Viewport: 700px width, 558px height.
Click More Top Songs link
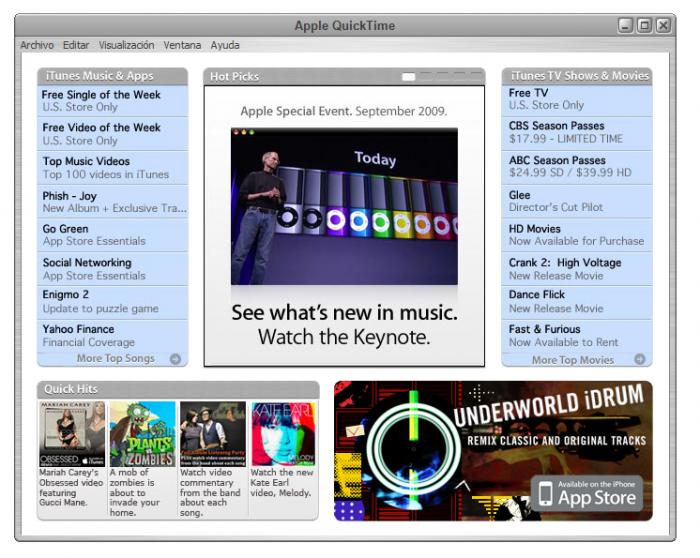pyautogui.click(x=116, y=358)
